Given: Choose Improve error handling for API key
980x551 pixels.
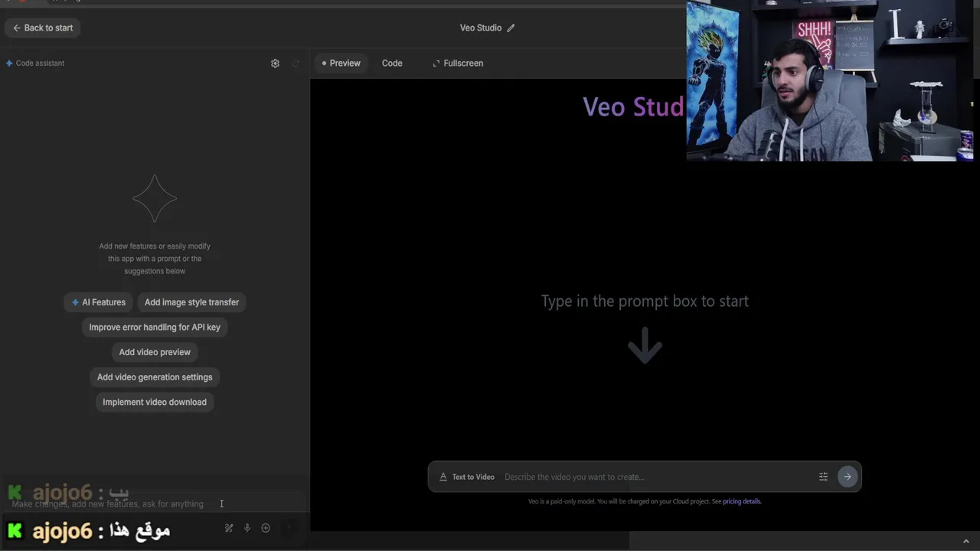Looking at the screenshot, I should [x=155, y=328].
